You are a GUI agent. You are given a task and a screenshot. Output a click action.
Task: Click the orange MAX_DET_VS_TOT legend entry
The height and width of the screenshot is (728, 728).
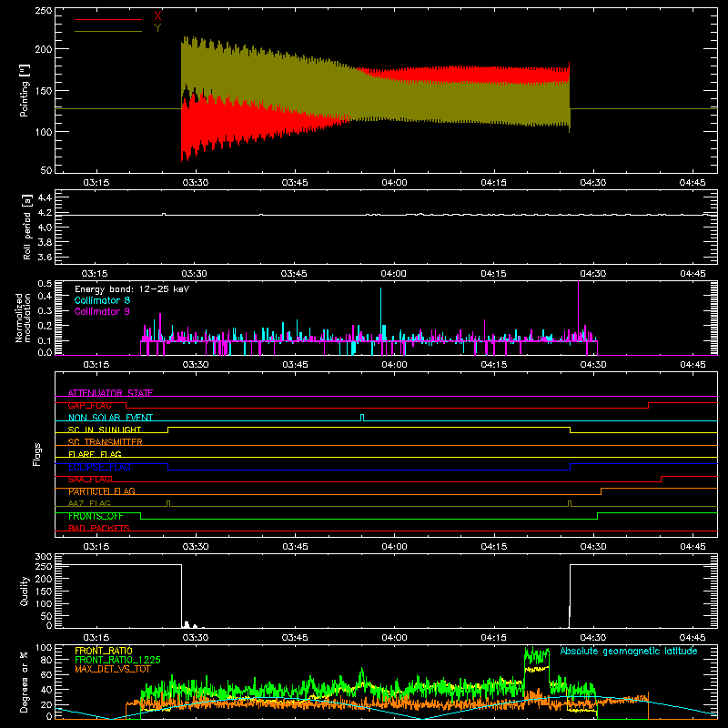113,669
